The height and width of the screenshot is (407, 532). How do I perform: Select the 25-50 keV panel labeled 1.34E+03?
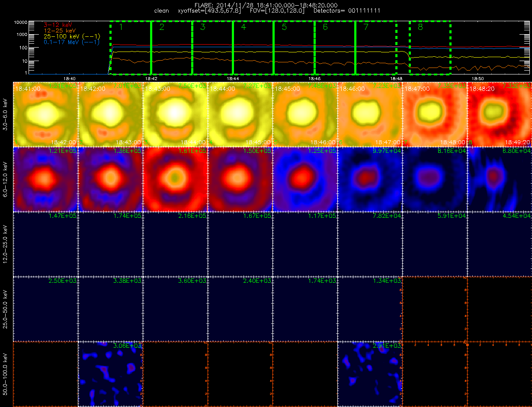pos(370,309)
